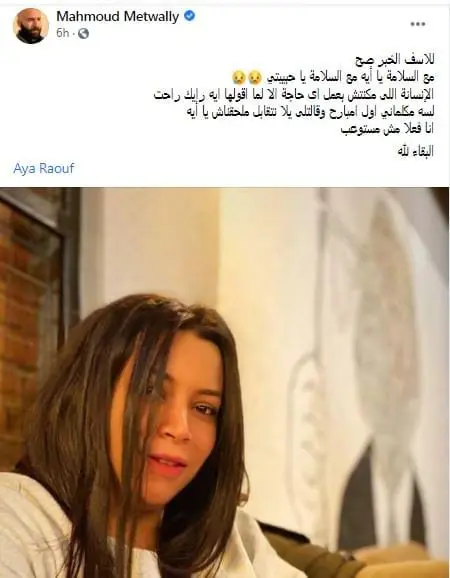This screenshot has width=450, height=578.
Task: Click the blue verified badge
Action: click(189, 16)
